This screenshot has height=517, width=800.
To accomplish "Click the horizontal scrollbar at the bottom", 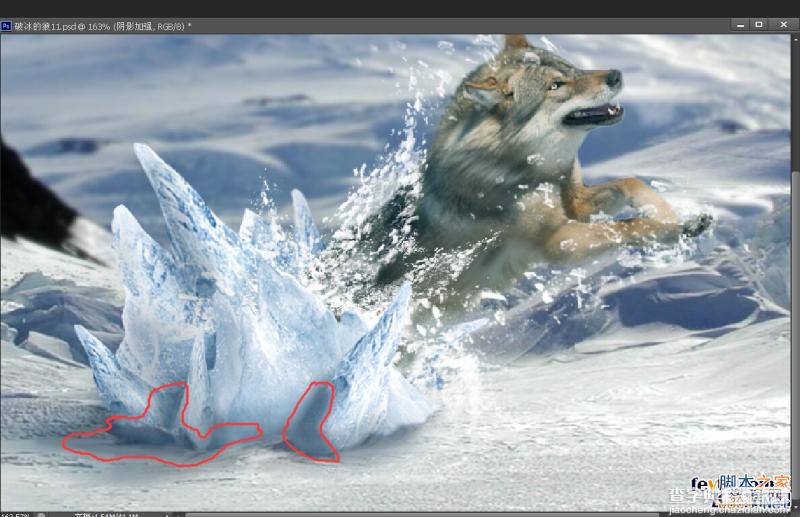I will [423, 515].
